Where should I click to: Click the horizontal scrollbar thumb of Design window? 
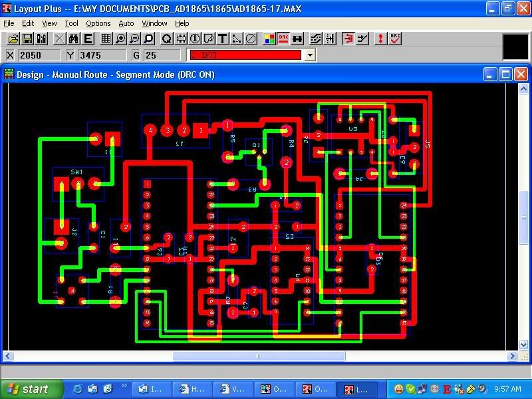click(259, 356)
